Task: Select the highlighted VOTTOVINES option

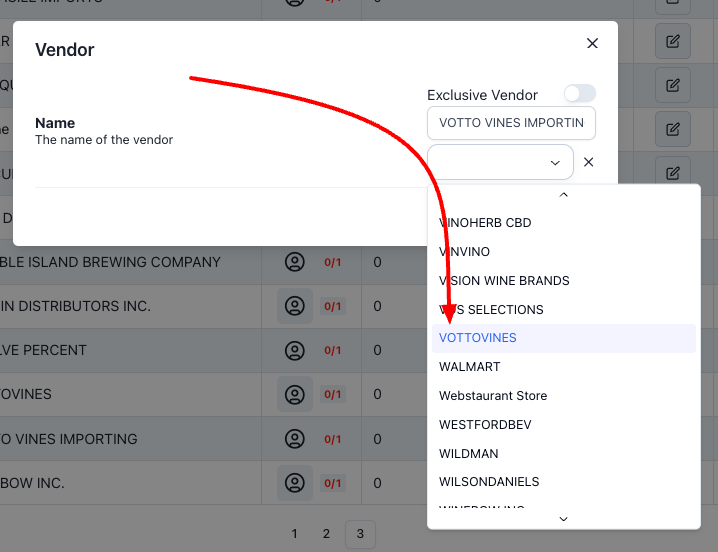Action: [x=564, y=338]
